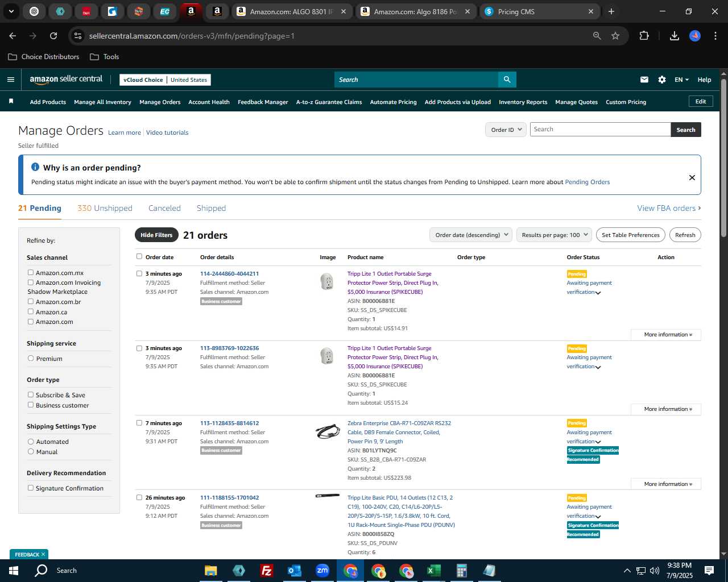728x582 pixels.
Task: Open the Order date (descending) sort dropdown
Action: click(x=470, y=235)
